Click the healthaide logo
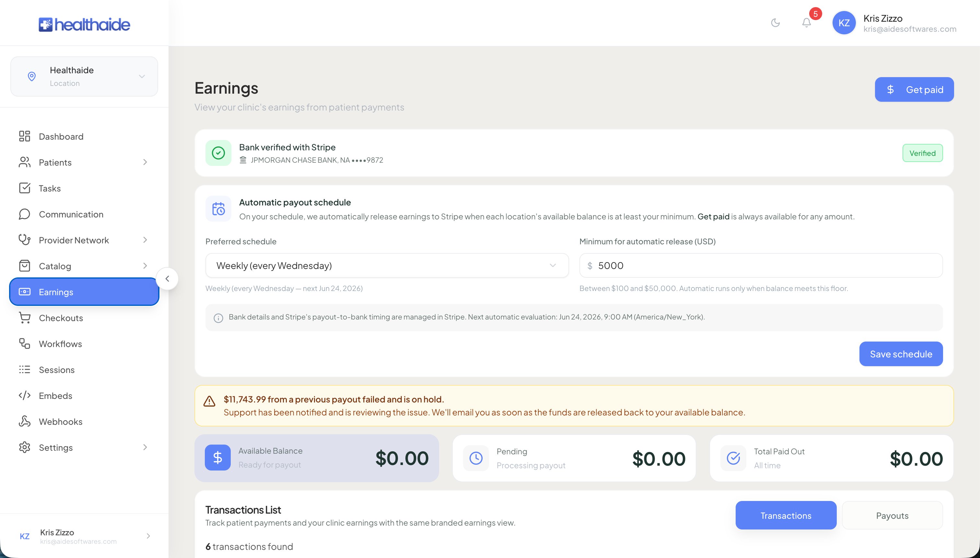Viewport: 980px width, 558px height. [84, 24]
